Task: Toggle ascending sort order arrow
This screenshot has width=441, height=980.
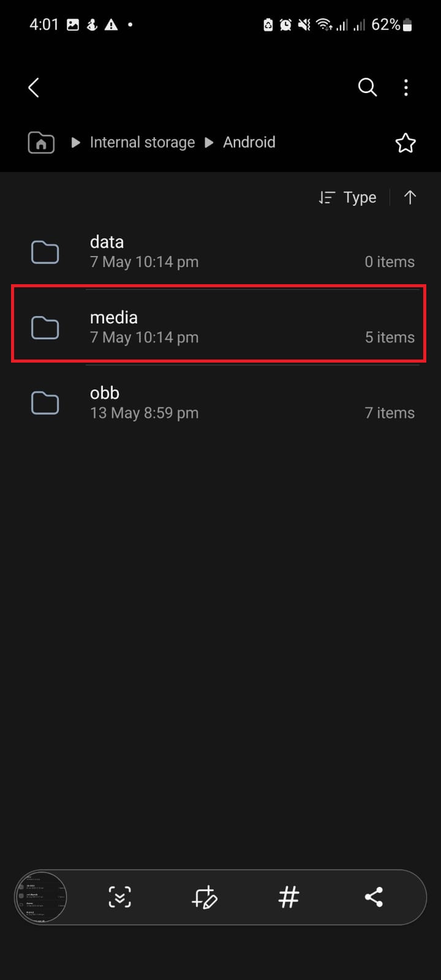Action: 410,197
